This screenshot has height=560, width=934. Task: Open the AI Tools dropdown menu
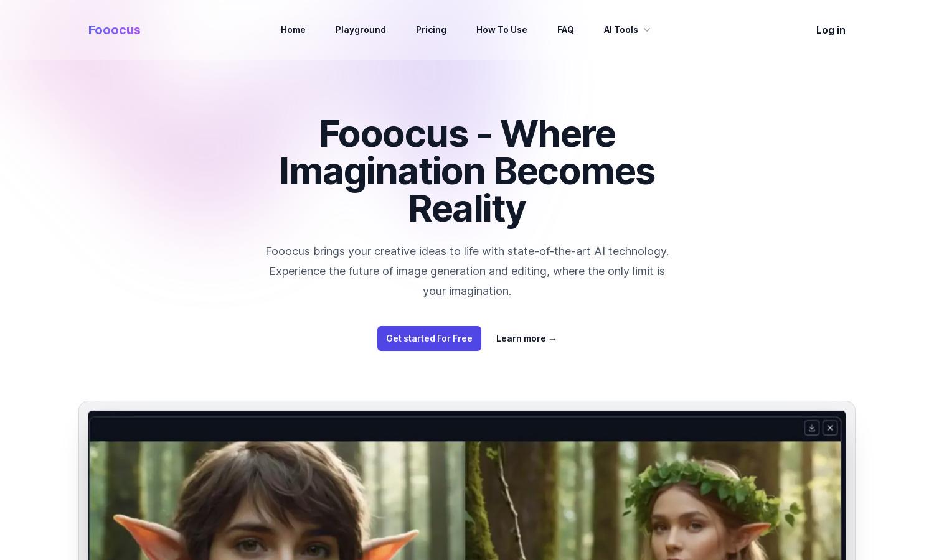[x=627, y=30]
